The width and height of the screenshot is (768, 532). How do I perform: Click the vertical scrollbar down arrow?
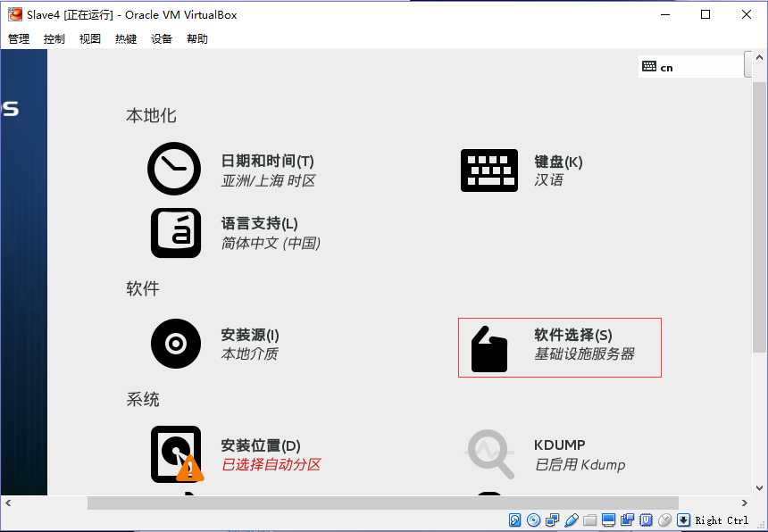click(x=759, y=488)
